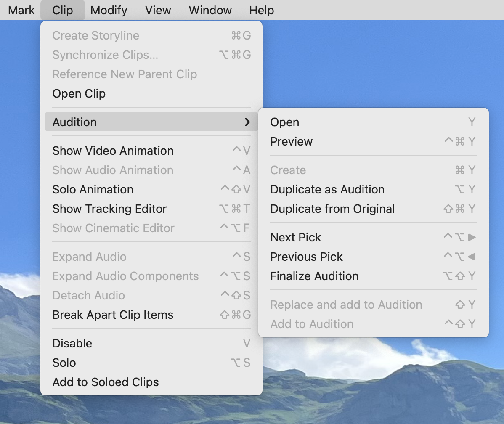Choose Finalize Audition
Viewport: 504px width, 424px height.
(374, 276)
